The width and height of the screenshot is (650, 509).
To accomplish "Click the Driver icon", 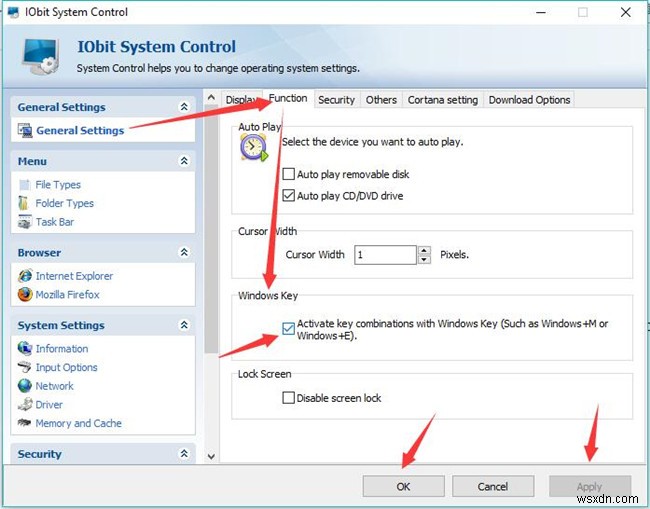I will tap(25, 404).
